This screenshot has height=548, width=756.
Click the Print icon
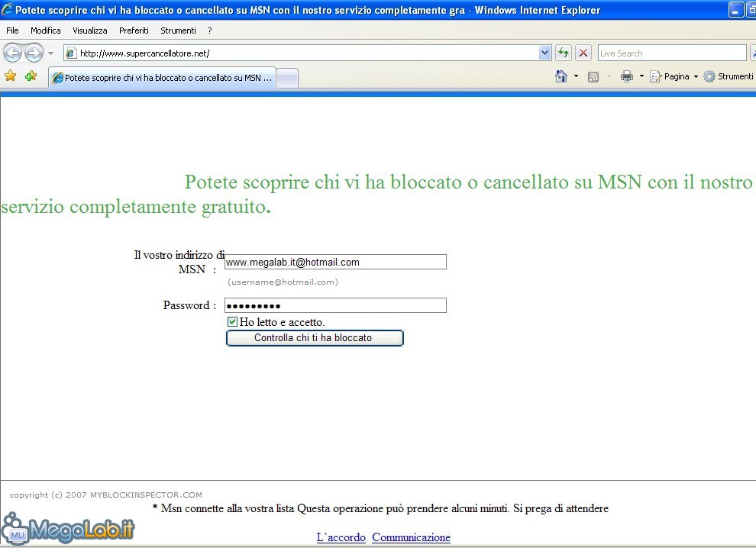(x=627, y=76)
